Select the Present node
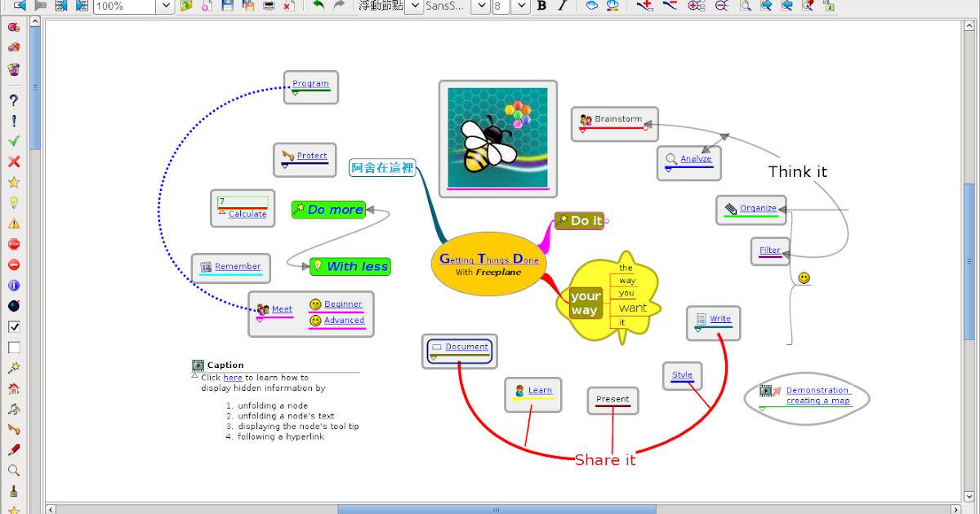This screenshot has height=514, width=980. 612,400
